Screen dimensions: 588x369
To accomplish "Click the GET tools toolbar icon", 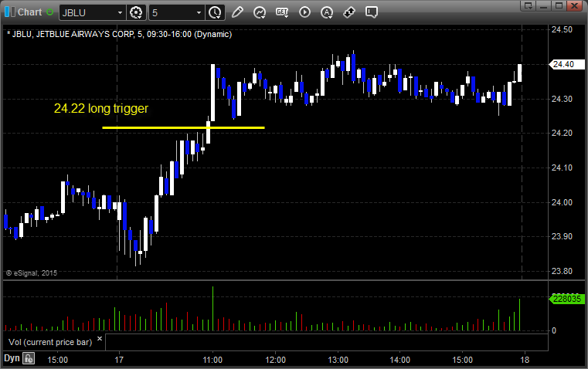I will 282,12.
